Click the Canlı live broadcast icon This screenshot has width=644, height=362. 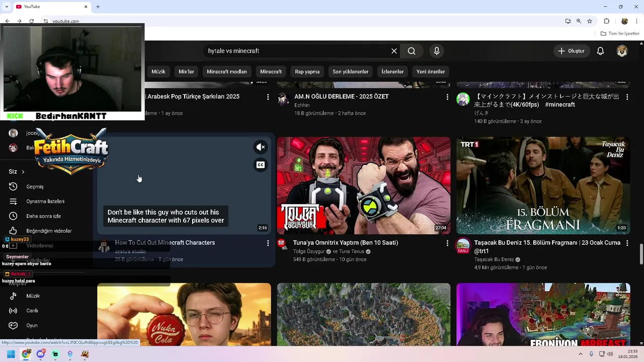pos(13,311)
